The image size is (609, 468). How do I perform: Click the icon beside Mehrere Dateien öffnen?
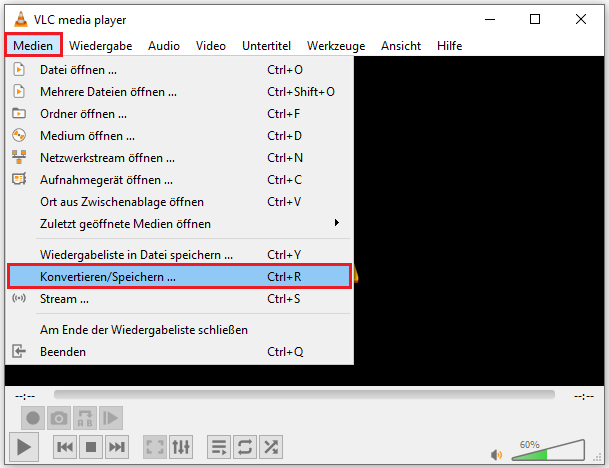19,92
